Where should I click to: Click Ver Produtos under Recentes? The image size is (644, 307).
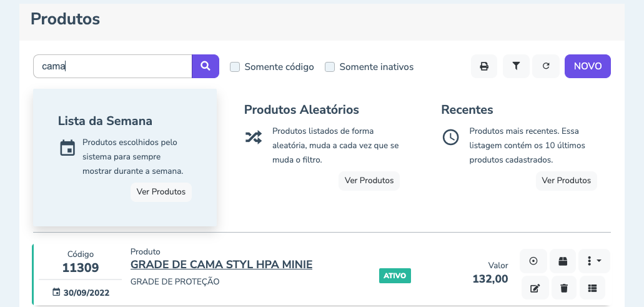click(x=566, y=181)
